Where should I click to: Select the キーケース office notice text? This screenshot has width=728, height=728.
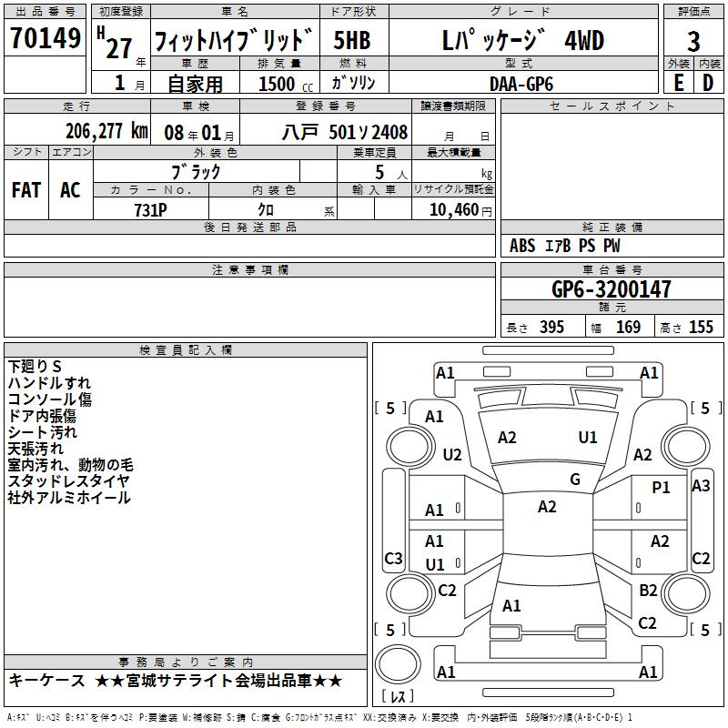pos(46,680)
